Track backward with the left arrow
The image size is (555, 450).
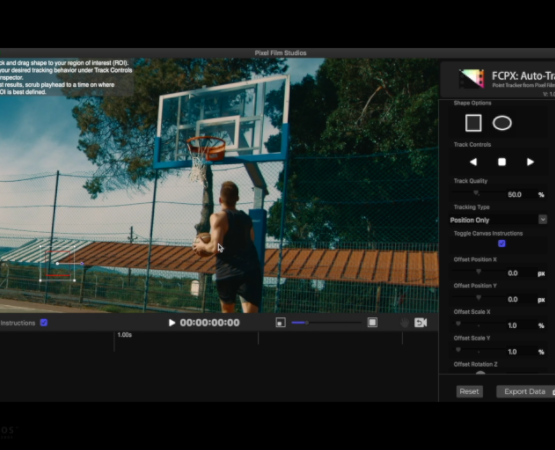pyautogui.click(x=473, y=162)
